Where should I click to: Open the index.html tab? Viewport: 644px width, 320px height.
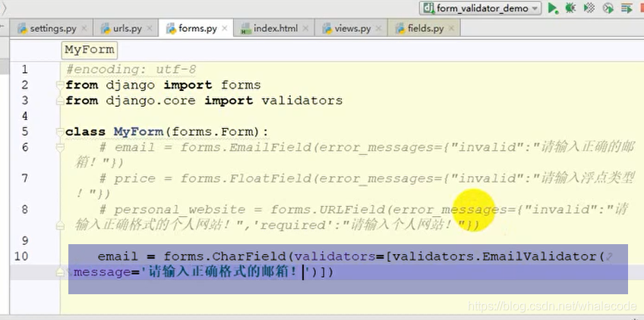coord(276,29)
